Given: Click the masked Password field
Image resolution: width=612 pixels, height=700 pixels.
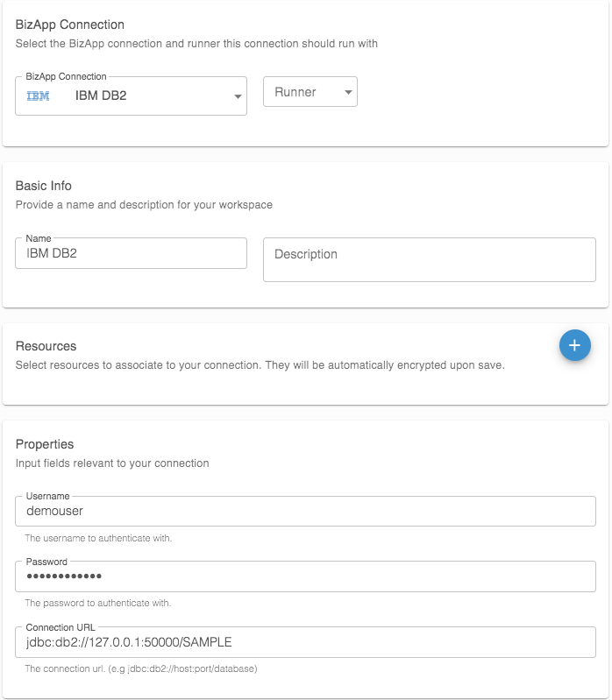Looking at the screenshot, I should [x=305, y=576].
